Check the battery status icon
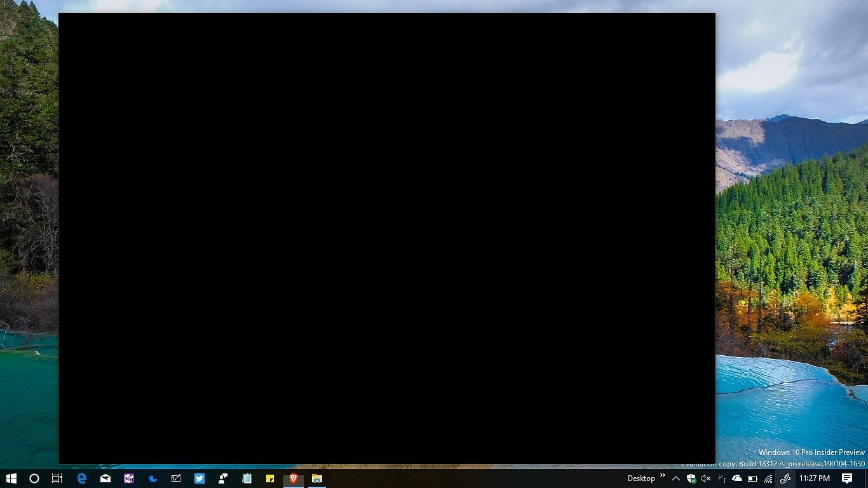 [752, 478]
